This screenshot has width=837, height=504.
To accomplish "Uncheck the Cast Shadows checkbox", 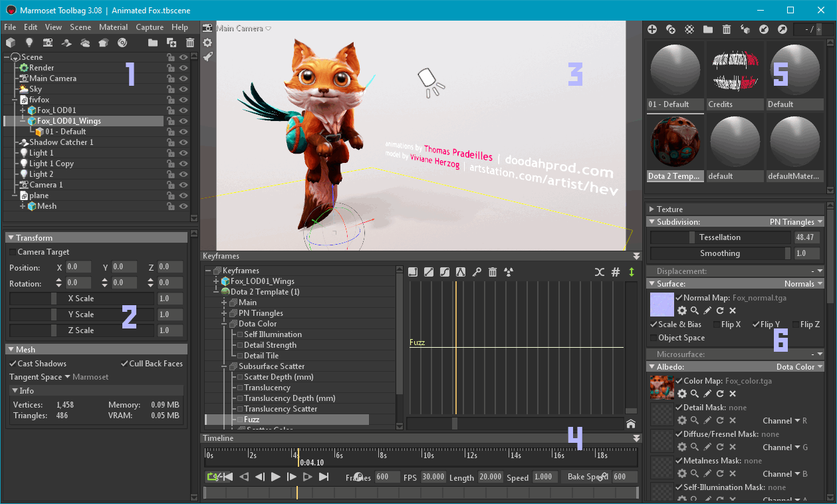I will [x=13, y=363].
